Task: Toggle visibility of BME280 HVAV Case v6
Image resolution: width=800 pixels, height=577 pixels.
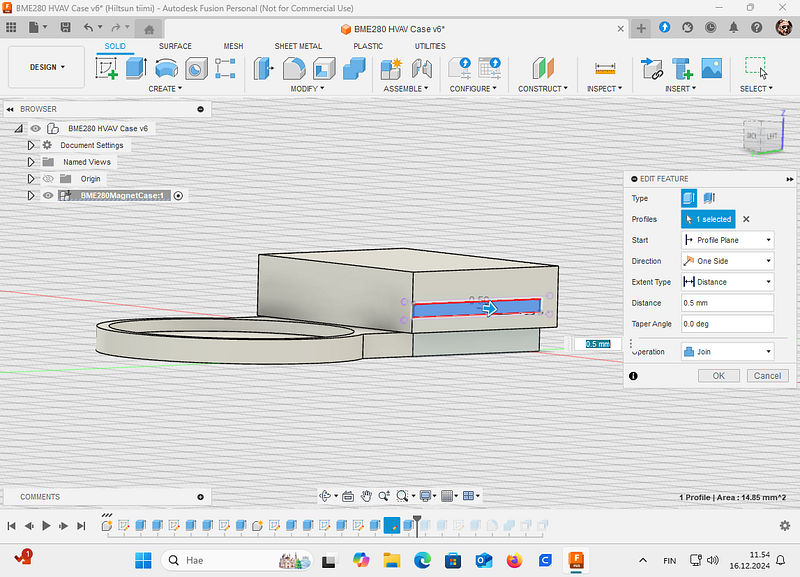Action: click(x=35, y=129)
